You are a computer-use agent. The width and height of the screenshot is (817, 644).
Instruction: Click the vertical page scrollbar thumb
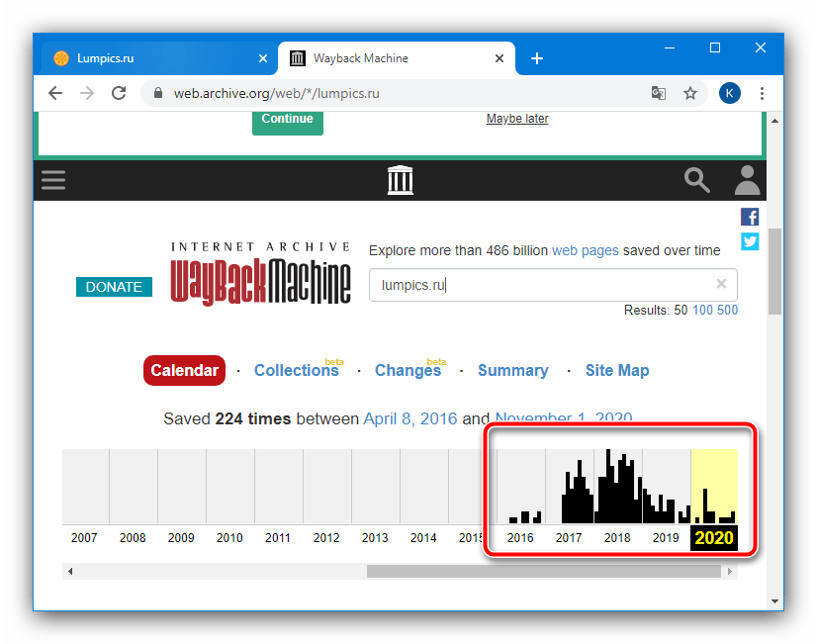pos(774,271)
